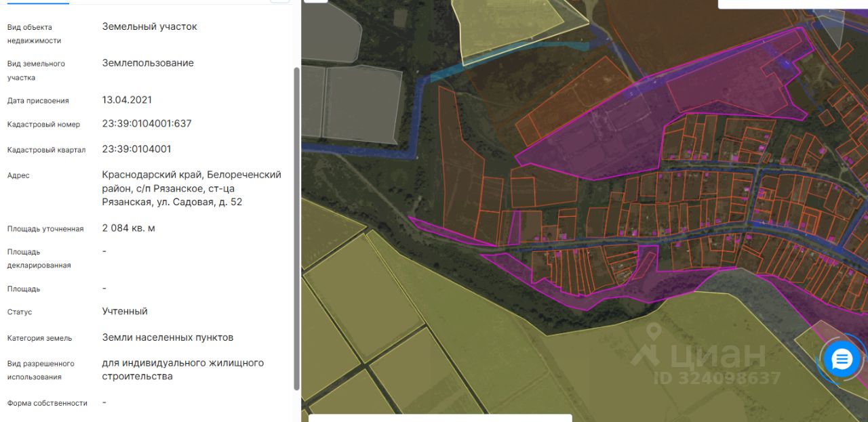
Task: Select cadastral quarter 23:39:0104001 value
Action: pyautogui.click(x=136, y=149)
